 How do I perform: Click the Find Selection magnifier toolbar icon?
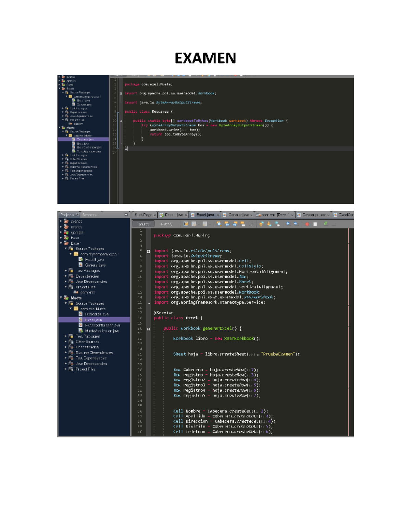click(219, 224)
